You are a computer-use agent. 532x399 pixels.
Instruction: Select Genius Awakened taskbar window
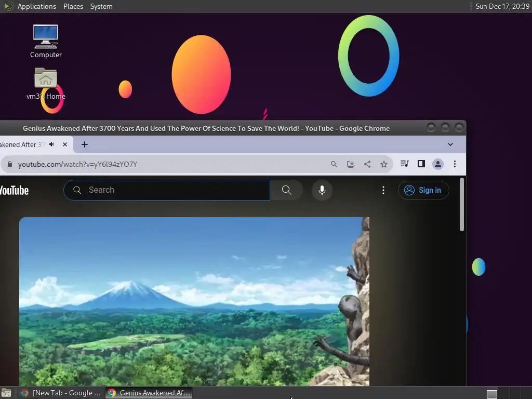149,393
